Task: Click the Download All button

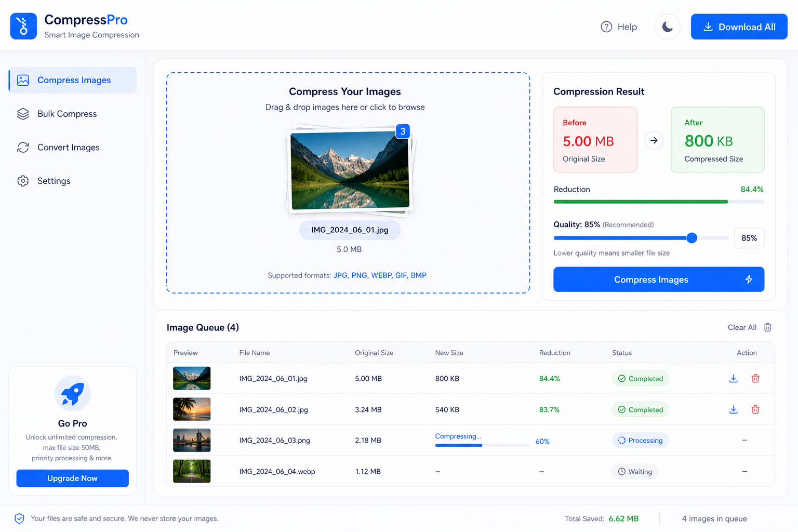Action: (x=739, y=27)
